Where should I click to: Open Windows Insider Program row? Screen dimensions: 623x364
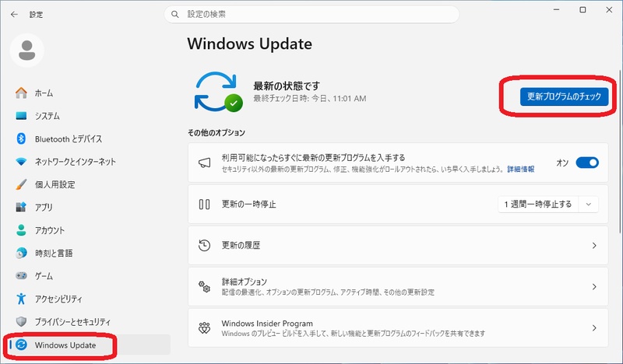click(398, 328)
